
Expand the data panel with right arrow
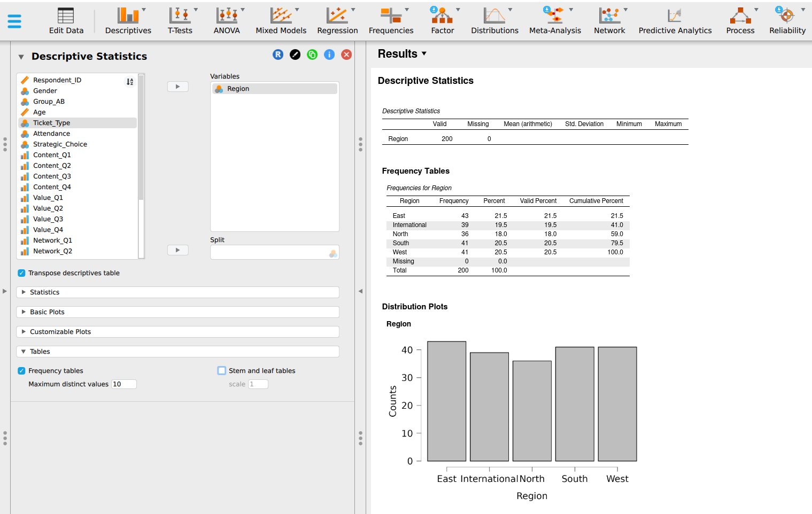point(5,291)
